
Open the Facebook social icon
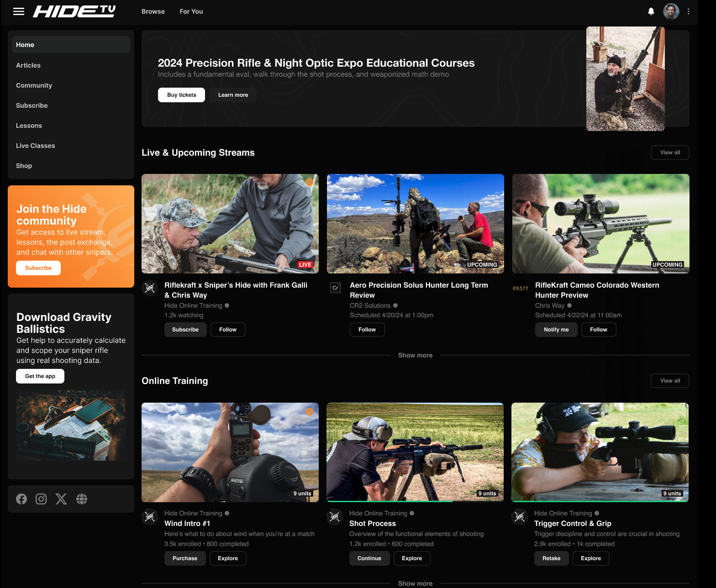point(21,499)
